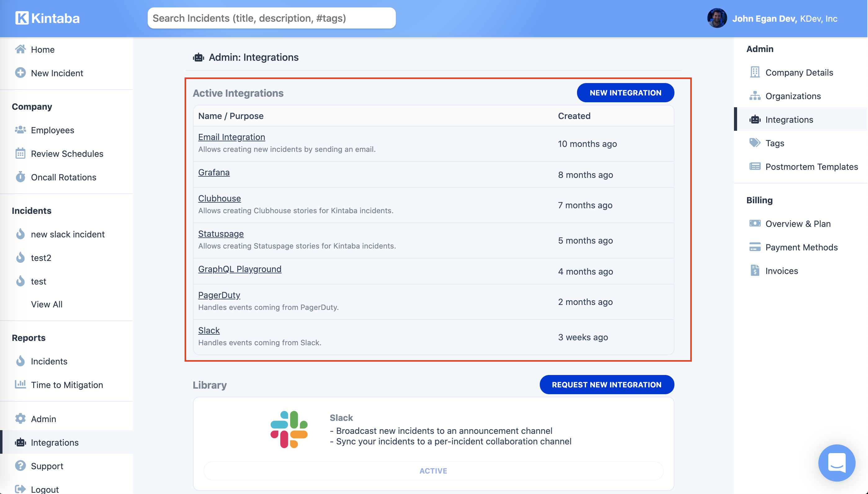868x494 pixels.
Task: Click John Egan Dev profile avatar
Action: (717, 18)
